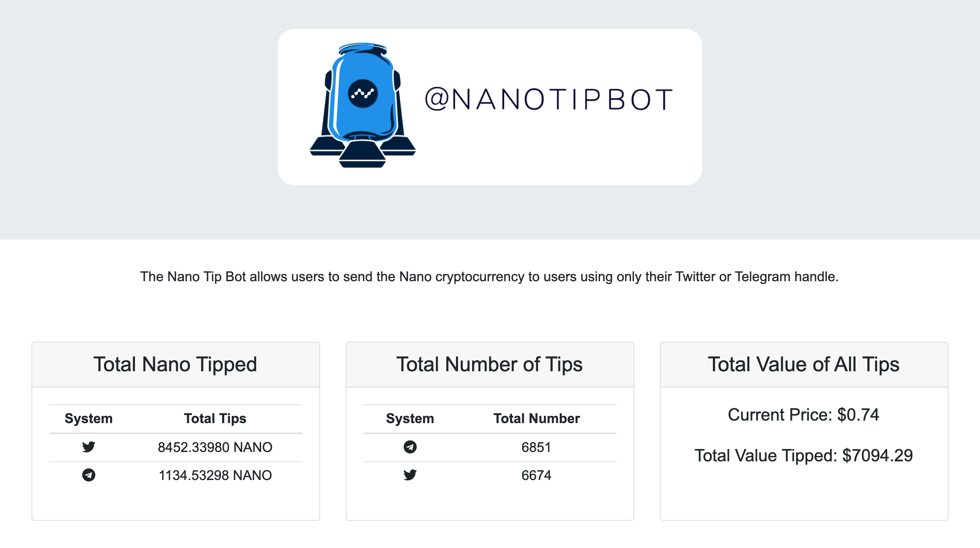980x548 pixels.
Task: Click the @NANOTIPBOT title text
Action: pyautogui.click(x=549, y=99)
